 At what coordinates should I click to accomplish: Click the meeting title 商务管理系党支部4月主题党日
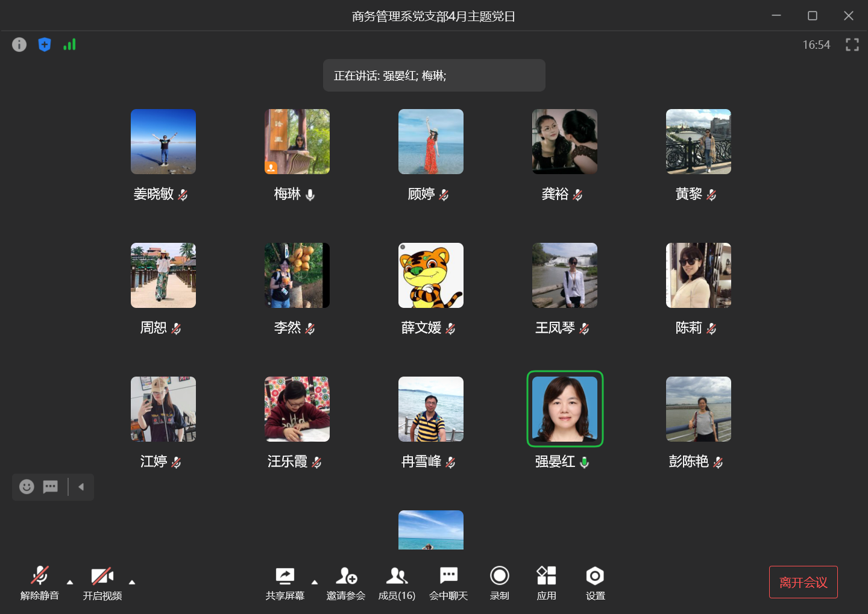[x=433, y=16]
